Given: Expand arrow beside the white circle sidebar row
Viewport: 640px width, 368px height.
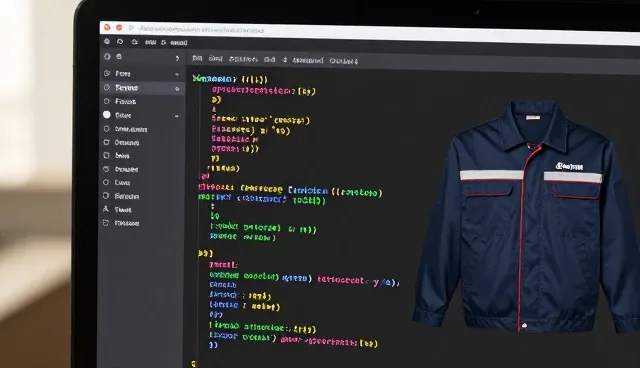Looking at the screenshot, I should [x=177, y=116].
